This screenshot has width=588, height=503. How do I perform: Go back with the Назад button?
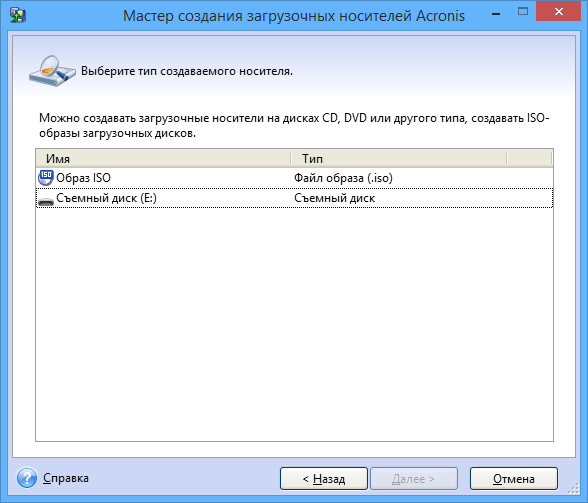pos(324,478)
